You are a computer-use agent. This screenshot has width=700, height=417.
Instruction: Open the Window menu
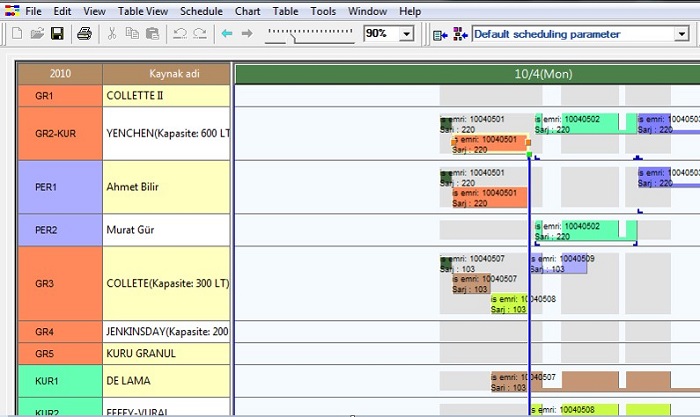click(x=367, y=11)
